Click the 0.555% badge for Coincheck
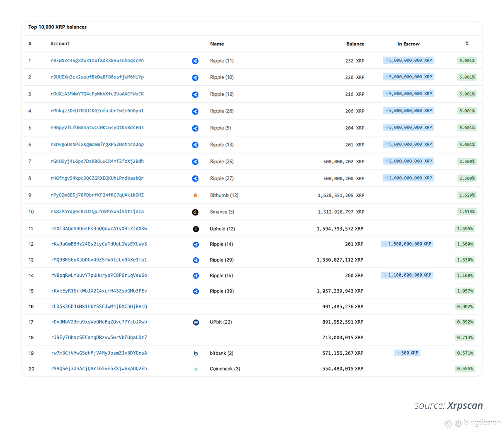Image resolution: width=504 pixels, height=432 pixels. (x=465, y=369)
